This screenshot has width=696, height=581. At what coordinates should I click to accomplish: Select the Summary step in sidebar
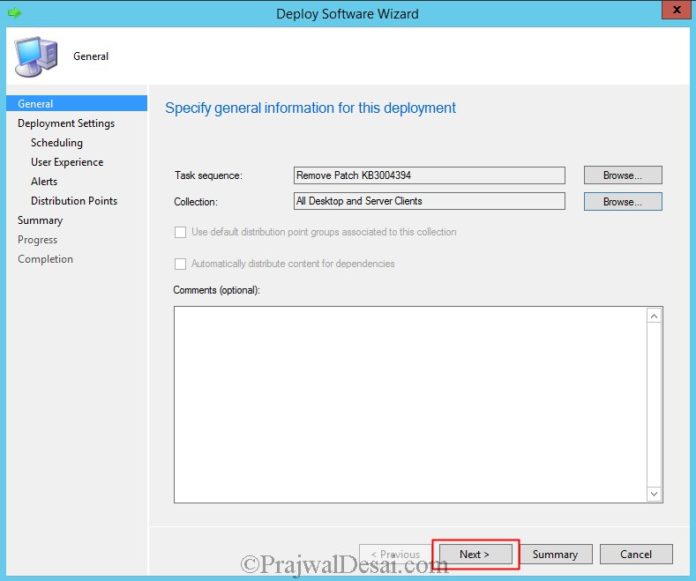tap(40, 220)
